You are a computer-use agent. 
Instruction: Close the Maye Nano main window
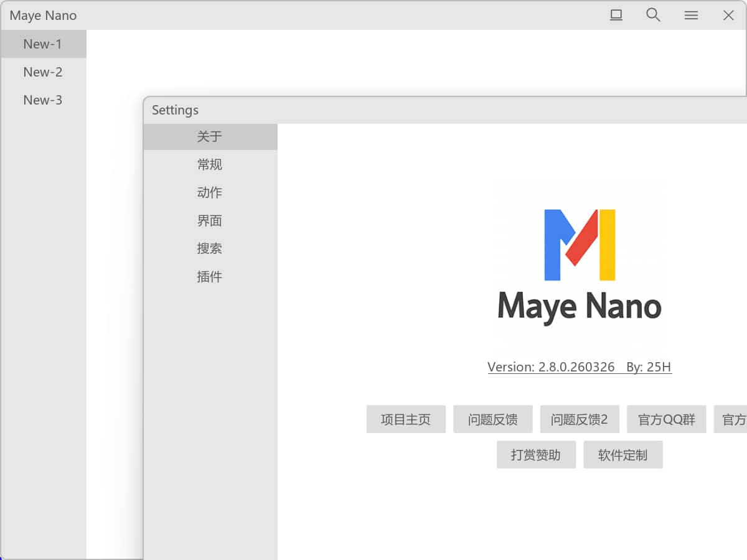pyautogui.click(x=728, y=16)
